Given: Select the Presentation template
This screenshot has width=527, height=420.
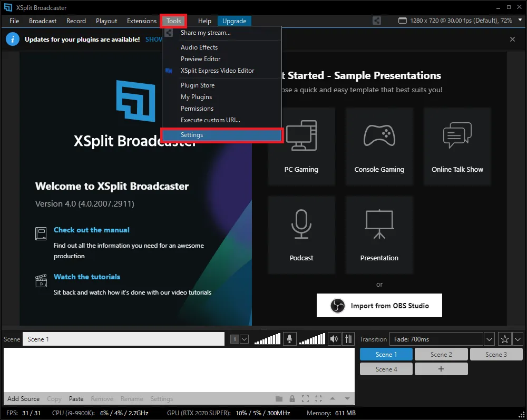Looking at the screenshot, I should (379, 235).
